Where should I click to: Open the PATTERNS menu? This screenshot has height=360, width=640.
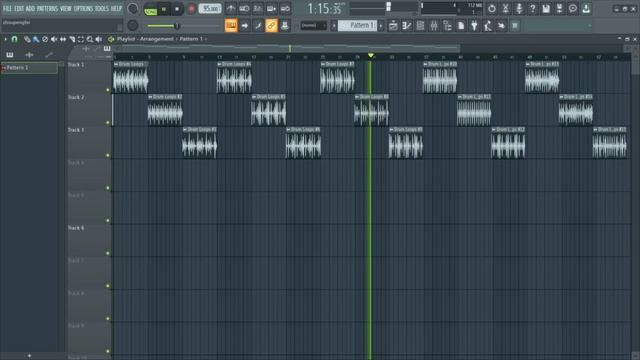point(48,9)
